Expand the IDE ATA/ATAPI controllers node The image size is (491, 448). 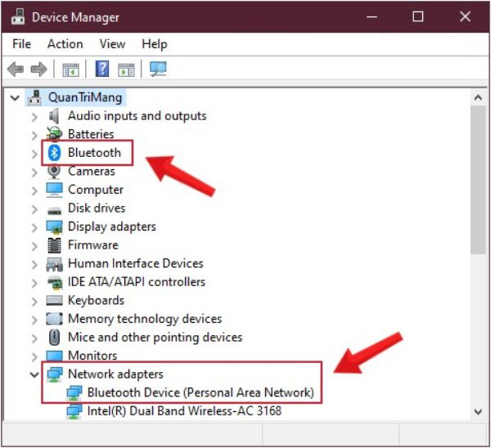point(34,283)
